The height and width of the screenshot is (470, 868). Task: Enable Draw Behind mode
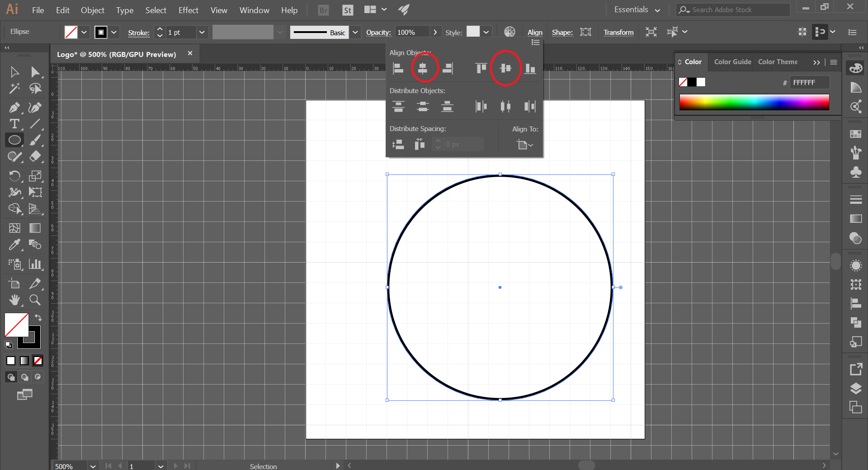coord(24,377)
